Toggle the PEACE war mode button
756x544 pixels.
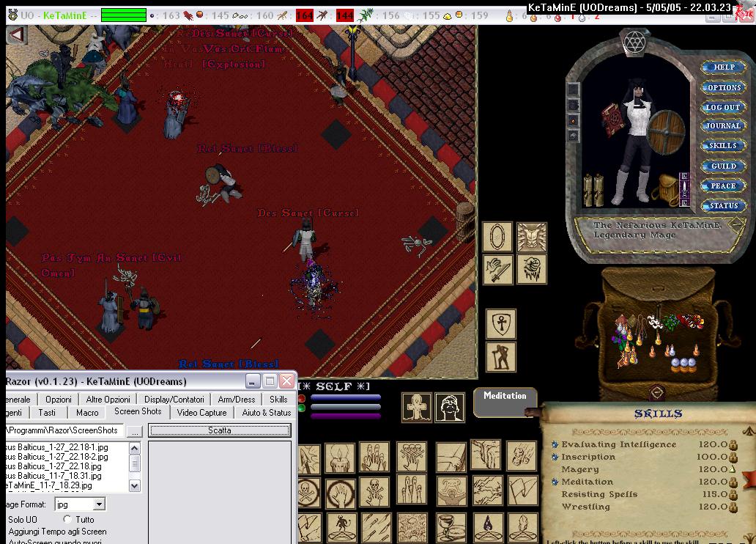(723, 185)
